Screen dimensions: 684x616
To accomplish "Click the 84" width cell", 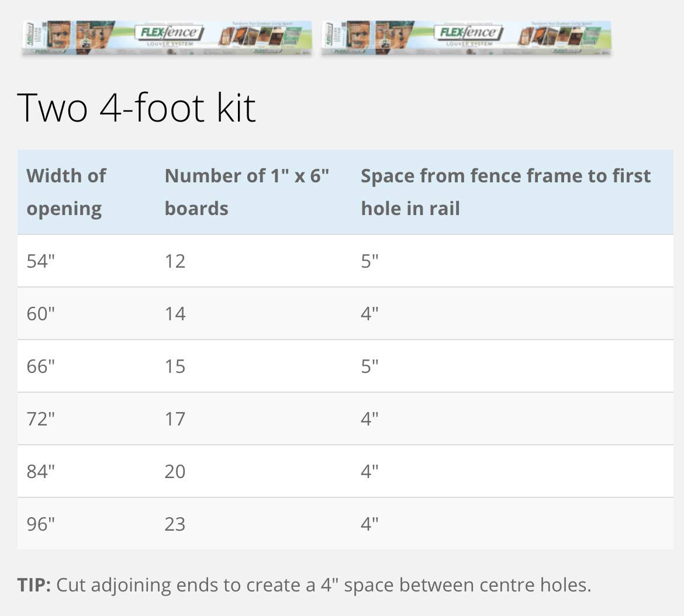I will click(41, 472).
